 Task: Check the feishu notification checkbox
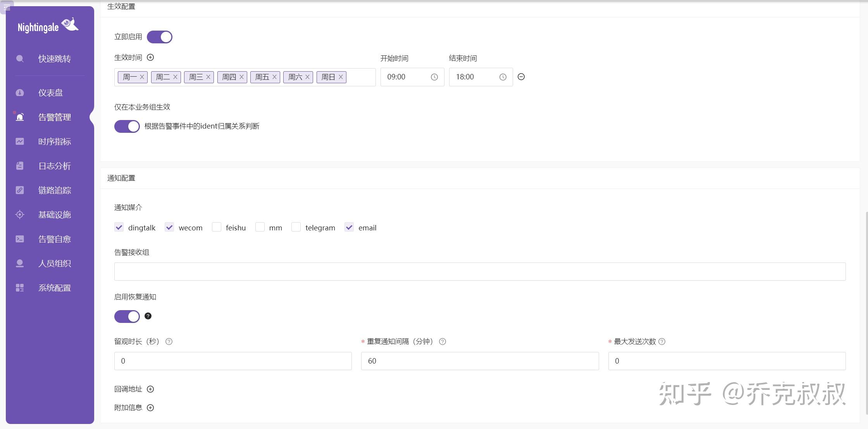click(x=217, y=227)
